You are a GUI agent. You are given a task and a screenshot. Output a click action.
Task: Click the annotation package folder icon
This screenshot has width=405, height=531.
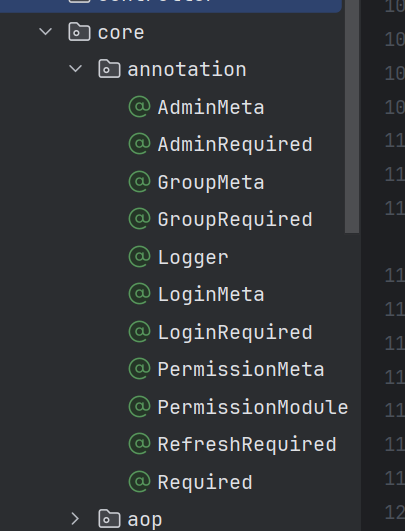coord(109,69)
